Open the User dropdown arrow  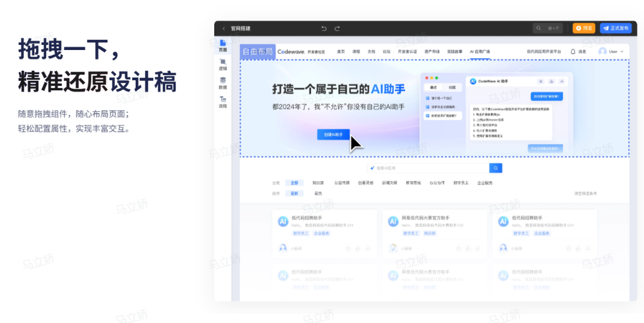tap(622, 52)
